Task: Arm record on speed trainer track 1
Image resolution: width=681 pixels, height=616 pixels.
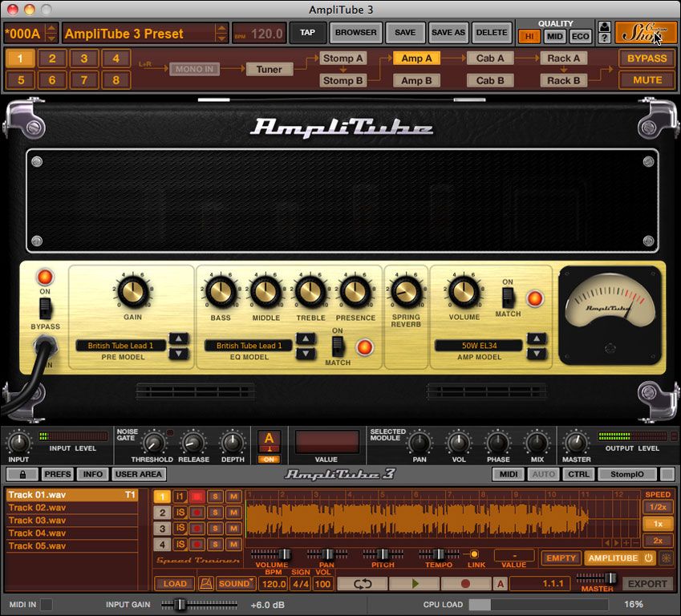Action: (x=197, y=496)
